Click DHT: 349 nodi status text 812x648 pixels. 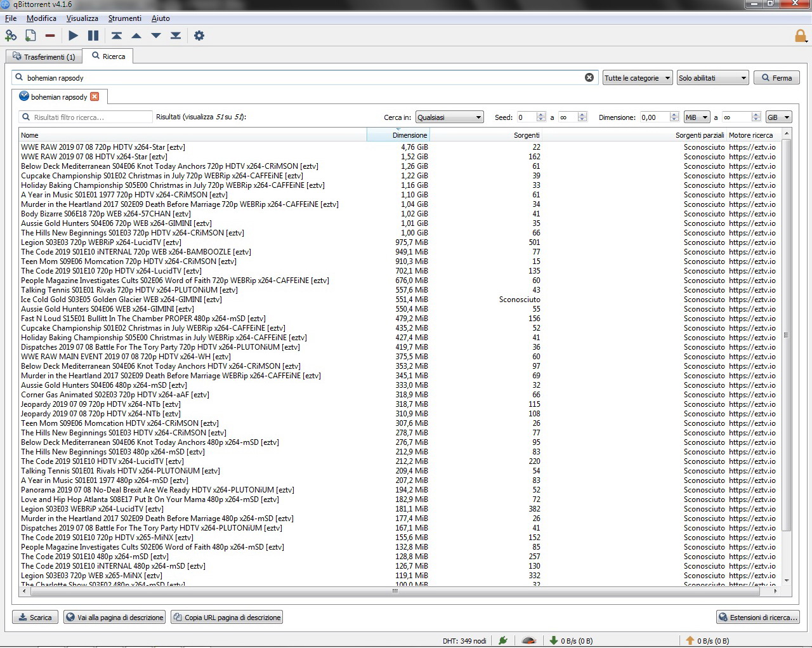(464, 640)
